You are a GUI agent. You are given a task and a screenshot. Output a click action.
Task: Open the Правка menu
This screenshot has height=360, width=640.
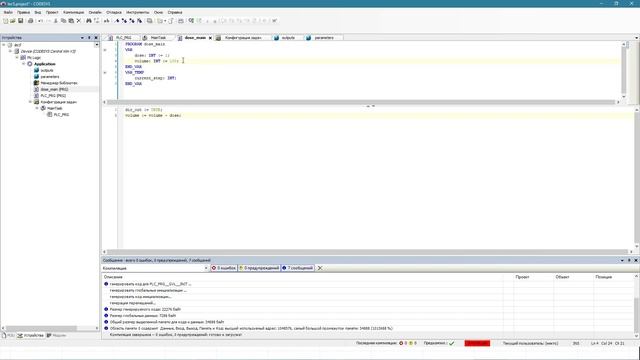coord(23,12)
